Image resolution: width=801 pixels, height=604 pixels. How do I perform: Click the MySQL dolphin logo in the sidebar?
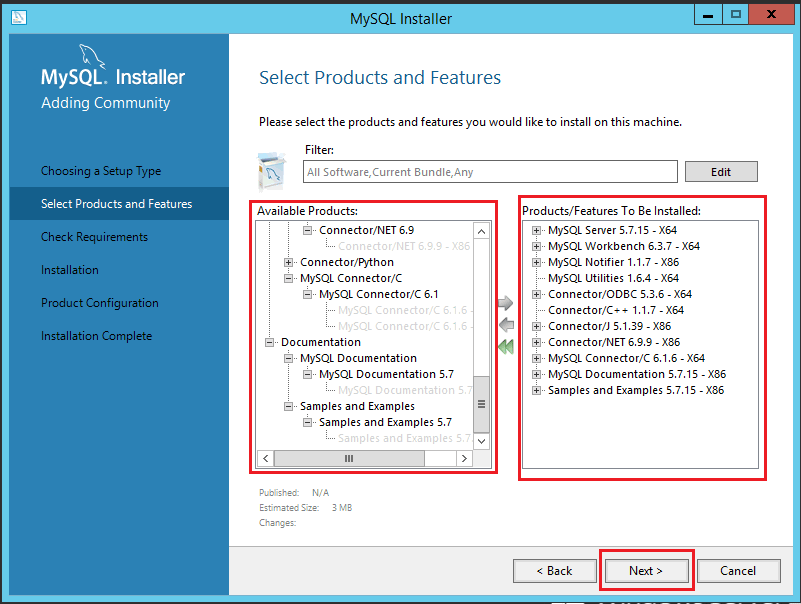click(x=92, y=56)
